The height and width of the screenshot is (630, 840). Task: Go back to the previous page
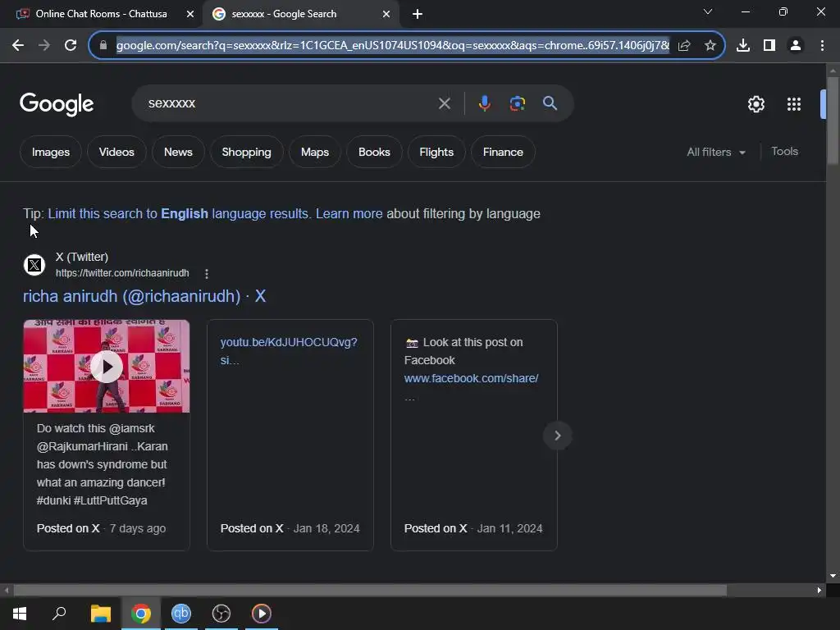pos(18,46)
